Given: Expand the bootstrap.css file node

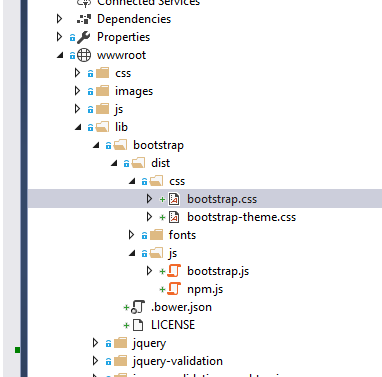Looking at the screenshot, I should [149, 199].
